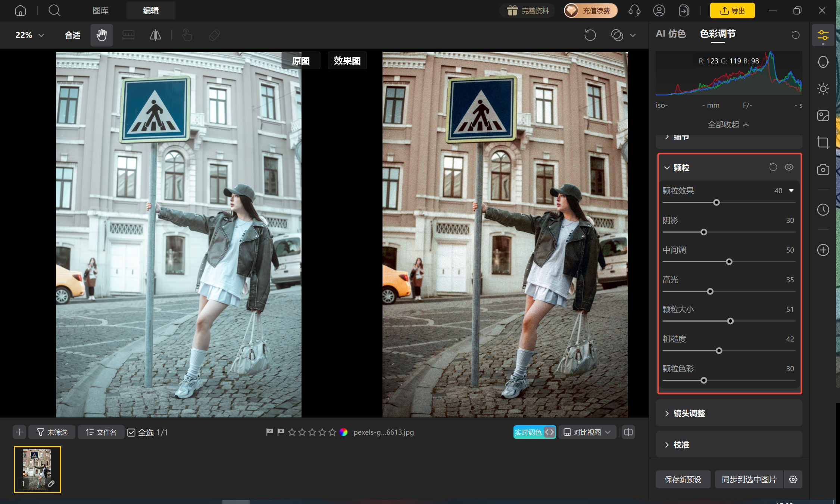Click the undo rotate arrow in toolbar
Viewport: 840px width, 504px height.
590,35
